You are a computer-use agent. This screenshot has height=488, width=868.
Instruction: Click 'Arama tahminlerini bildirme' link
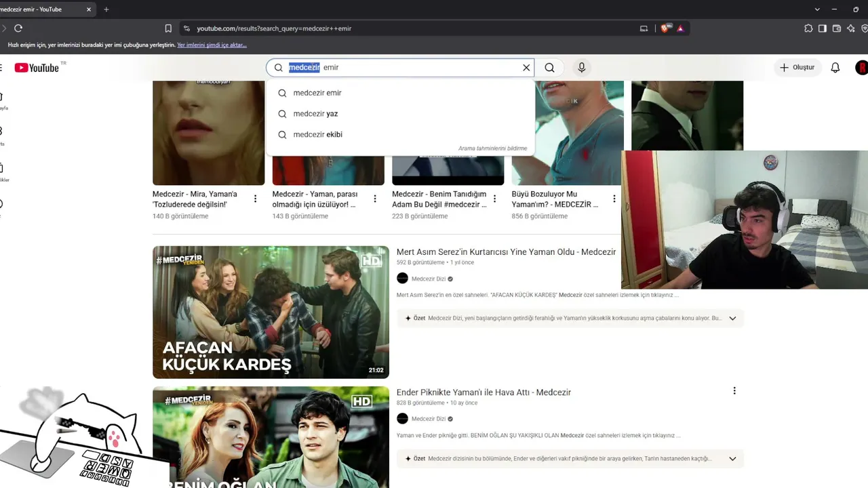click(x=492, y=148)
